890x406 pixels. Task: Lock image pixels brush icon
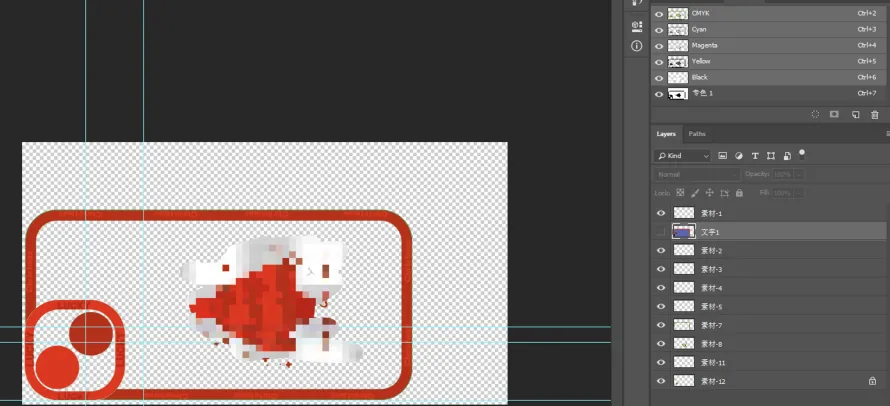695,193
